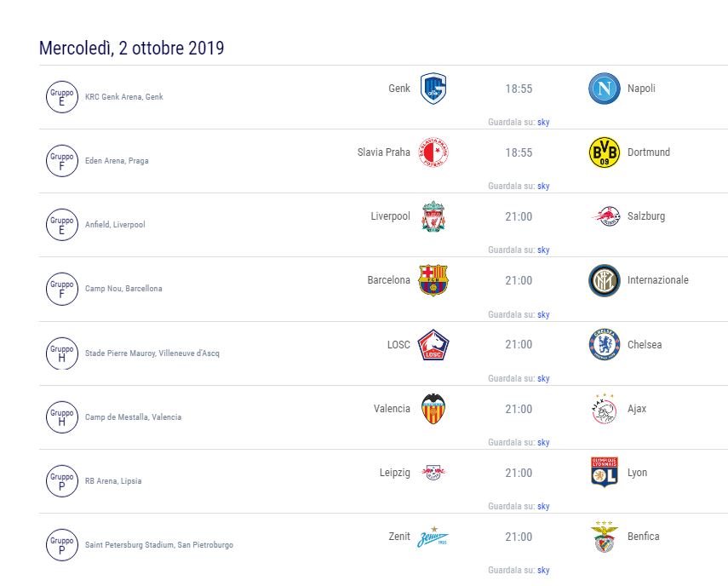Open sky link under Genk–Napoli match
This screenshot has width=728, height=586.
543,122
